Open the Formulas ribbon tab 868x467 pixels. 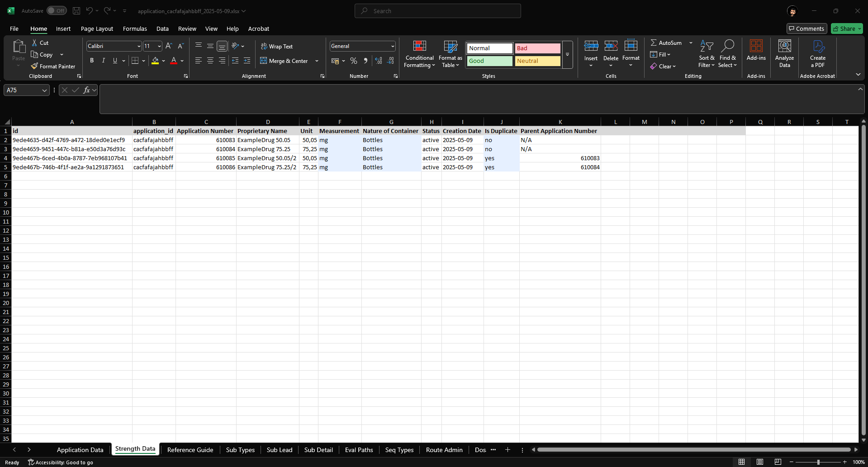pyautogui.click(x=135, y=29)
